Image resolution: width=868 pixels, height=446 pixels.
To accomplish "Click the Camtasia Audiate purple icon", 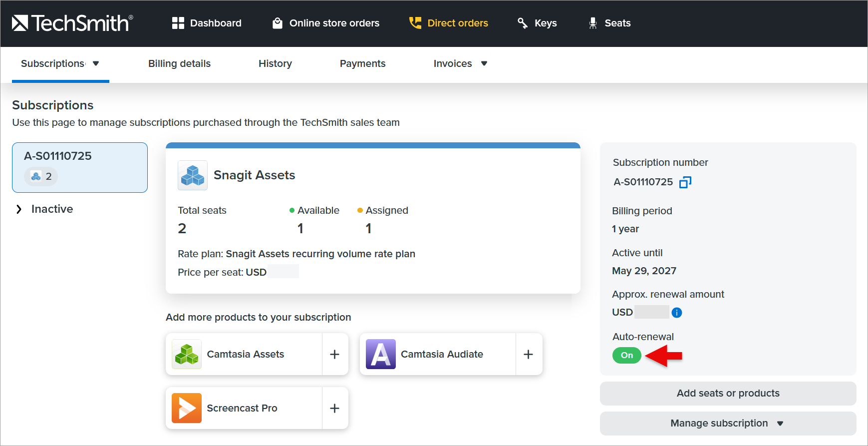I will pos(381,354).
